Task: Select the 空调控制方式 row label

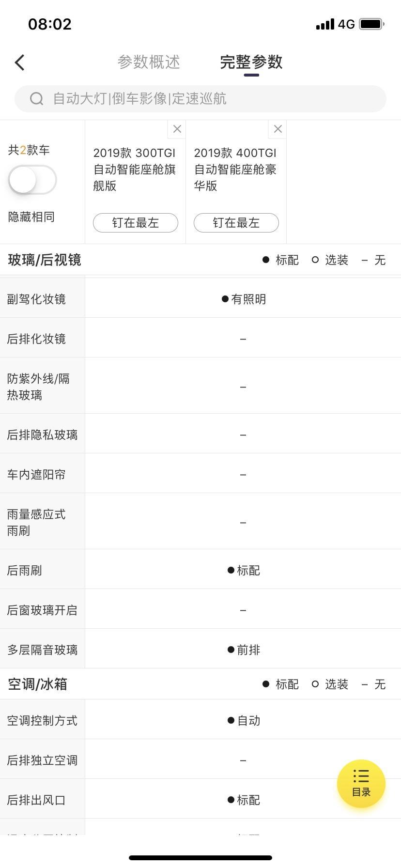Action: tap(42, 721)
